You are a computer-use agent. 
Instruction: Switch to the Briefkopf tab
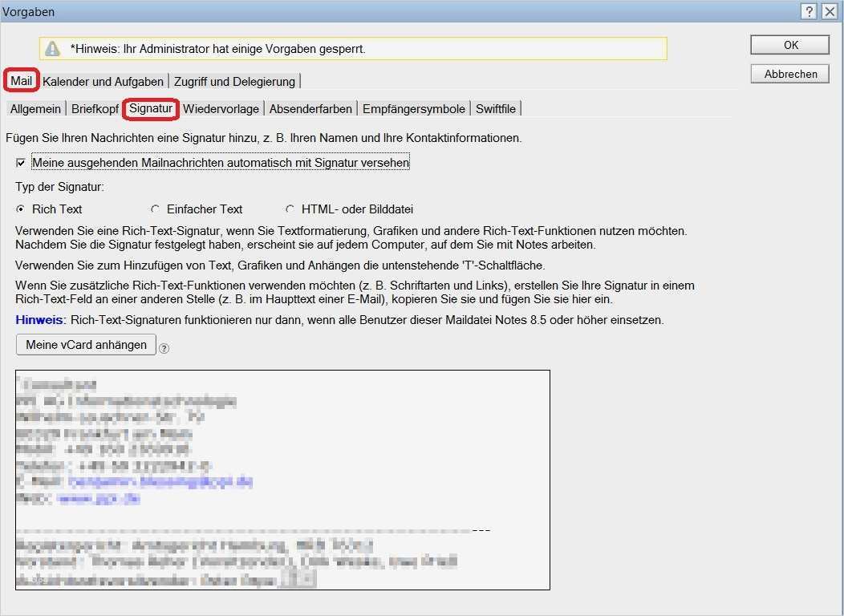pos(95,107)
